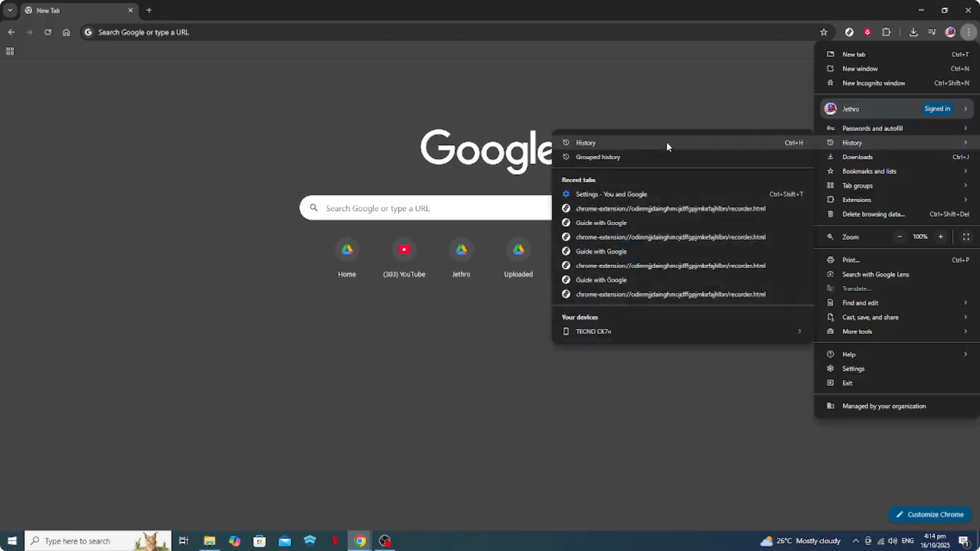This screenshot has height=551, width=980.
Task: Open the Uploaded Drive shortcut
Action: [x=518, y=250]
